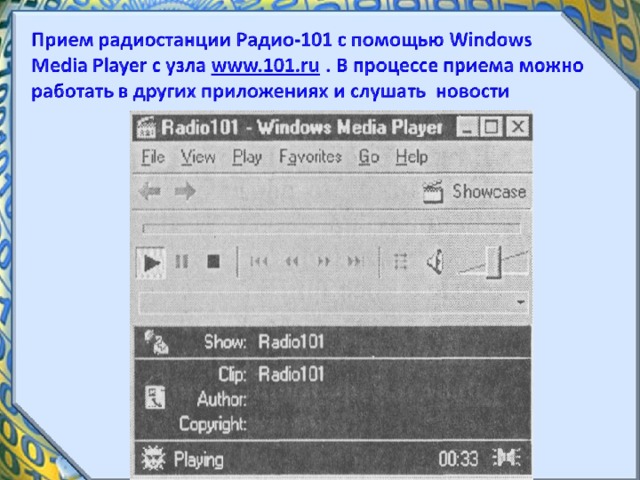The image size is (640, 480).
Task: Skip to the previous track
Action: tap(259, 262)
